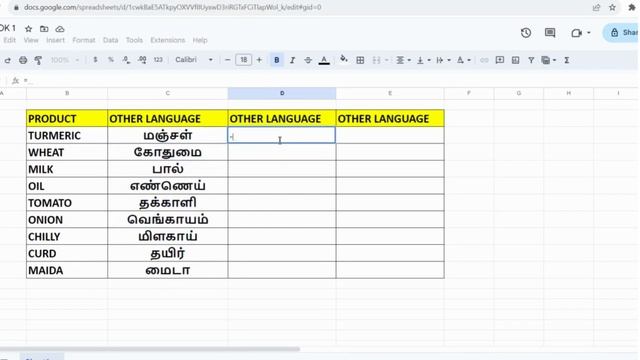Viewport: 640px width, 360px height.
Task: Open version history clock icon
Action: coord(526,33)
